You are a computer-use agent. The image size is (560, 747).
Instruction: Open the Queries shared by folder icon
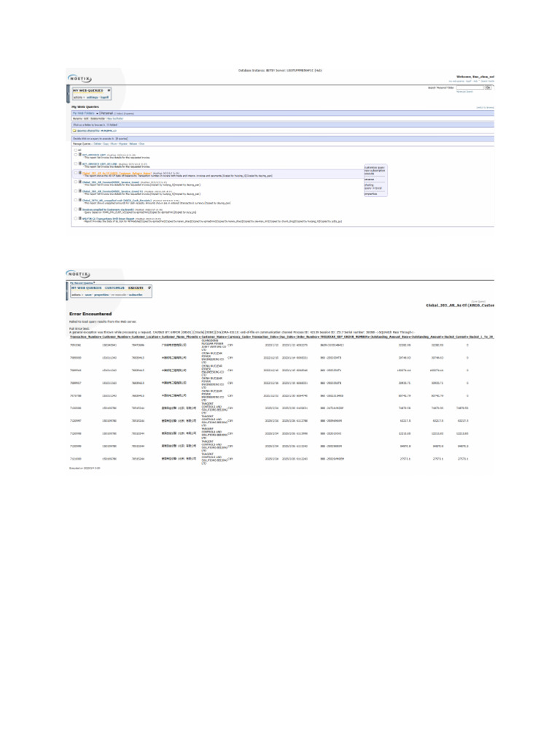click(74, 131)
